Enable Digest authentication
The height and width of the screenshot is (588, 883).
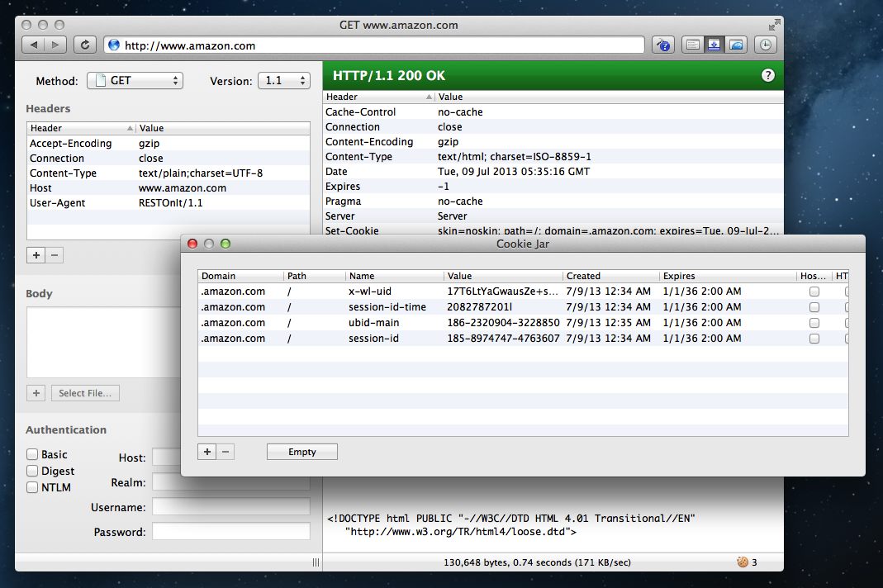coord(32,471)
